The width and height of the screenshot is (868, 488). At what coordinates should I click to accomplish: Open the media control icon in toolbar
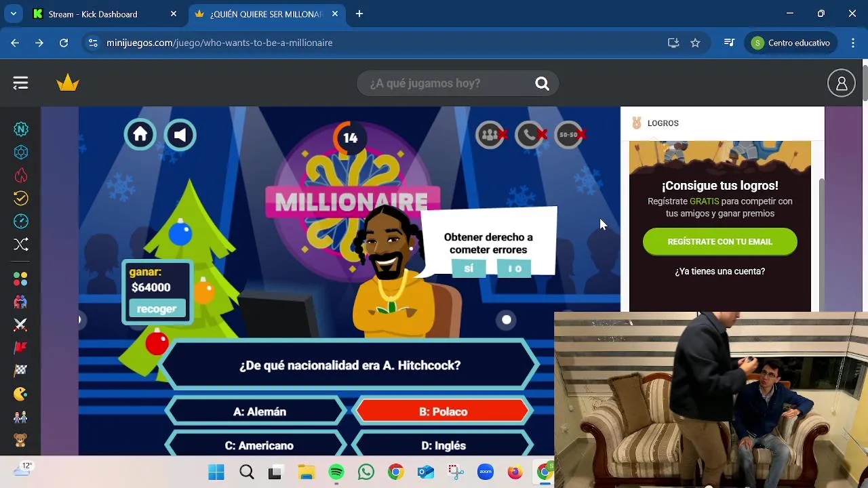729,43
